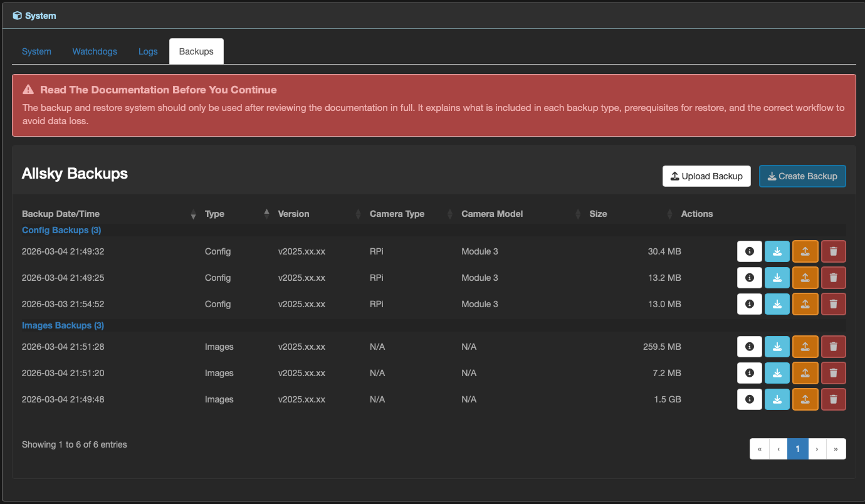Click the Create Backup button
The height and width of the screenshot is (504, 865).
click(x=802, y=176)
